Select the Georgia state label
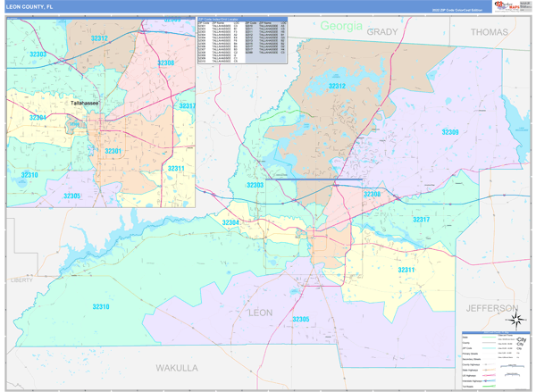The image size is (536, 392). [x=341, y=27]
